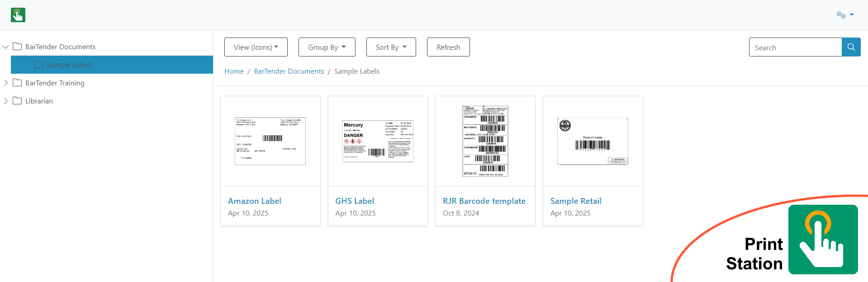The width and height of the screenshot is (868, 282).
Task: Expand the BarTender Training tree node
Action: [6, 83]
